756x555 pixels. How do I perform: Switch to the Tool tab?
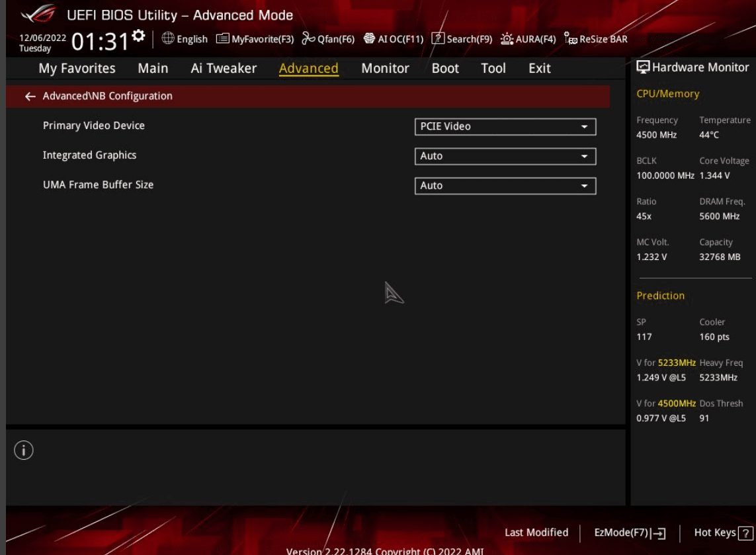(493, 69)
